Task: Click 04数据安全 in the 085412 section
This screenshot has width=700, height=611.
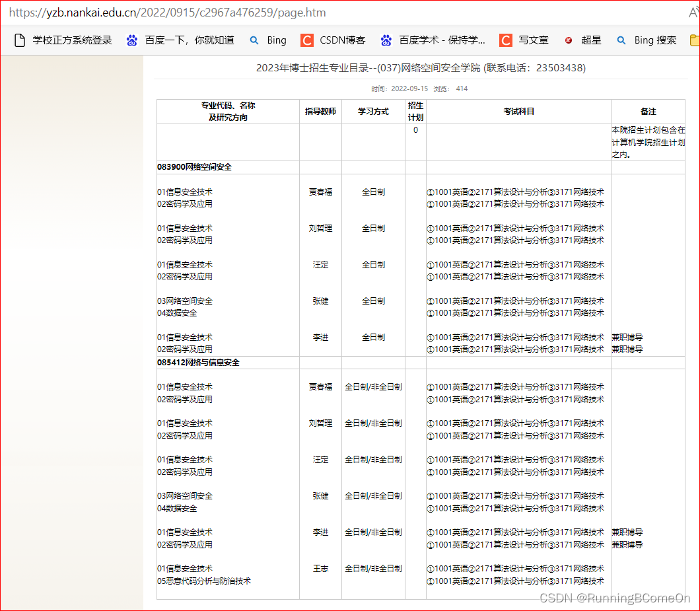Action: coord(177,508)
